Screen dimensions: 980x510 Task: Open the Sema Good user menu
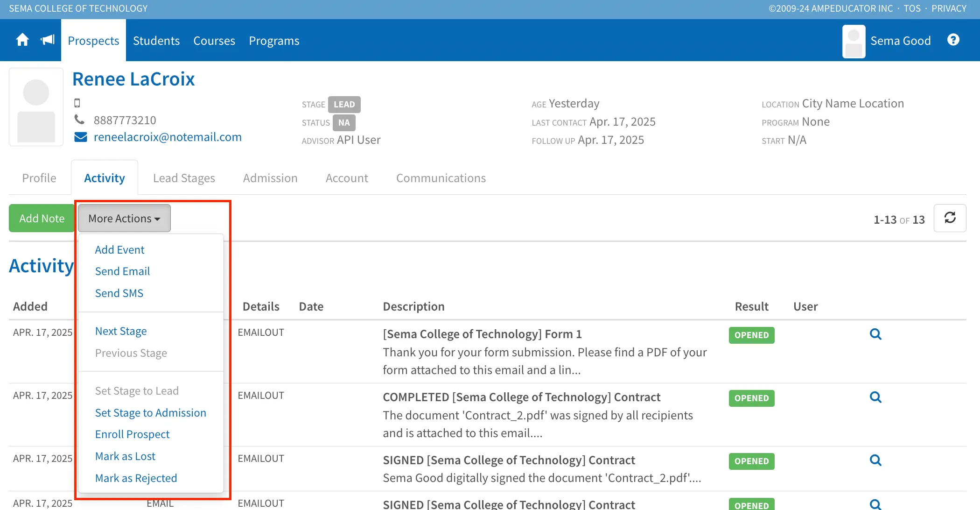tap(900, 41)
